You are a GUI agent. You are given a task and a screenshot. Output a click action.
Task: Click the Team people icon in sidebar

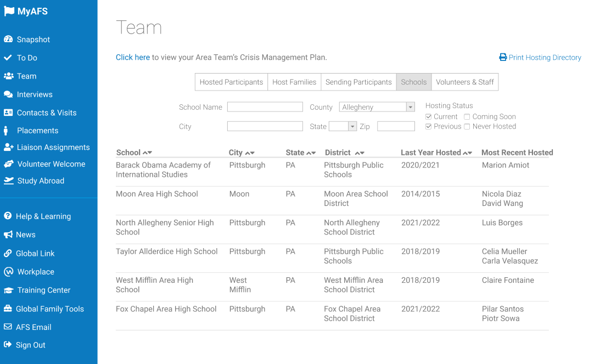click(x=8, y=76)
